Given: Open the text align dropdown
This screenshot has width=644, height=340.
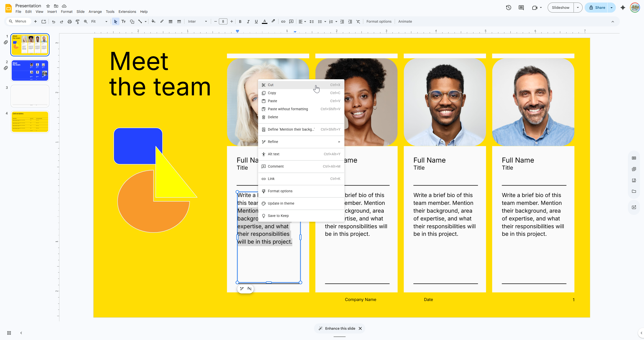Looking at the screenshot, I should tap(302, 22).
